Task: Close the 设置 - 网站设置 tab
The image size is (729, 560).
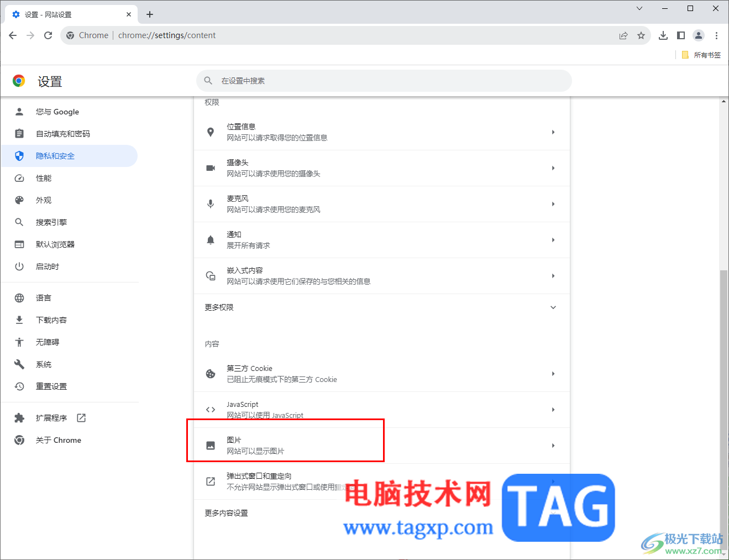Action: pyautogui.click(x=129, y=14)
